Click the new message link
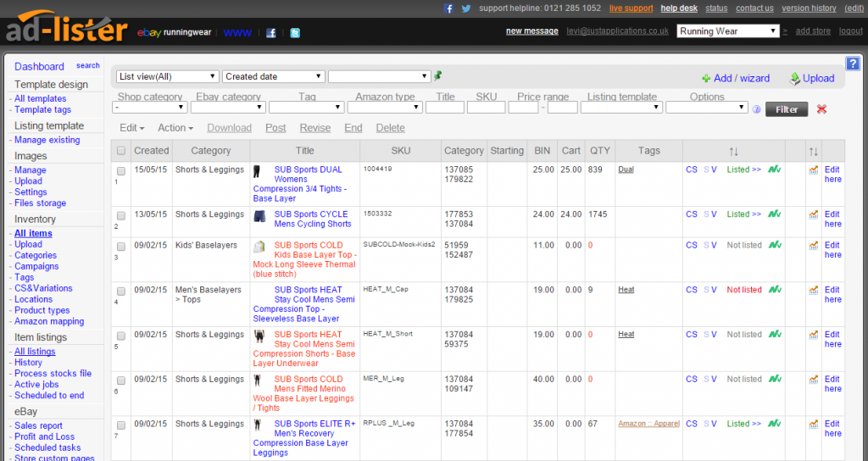Image resolution: width=868 pixels, height=461 pixels. click(x=532, y=31)
